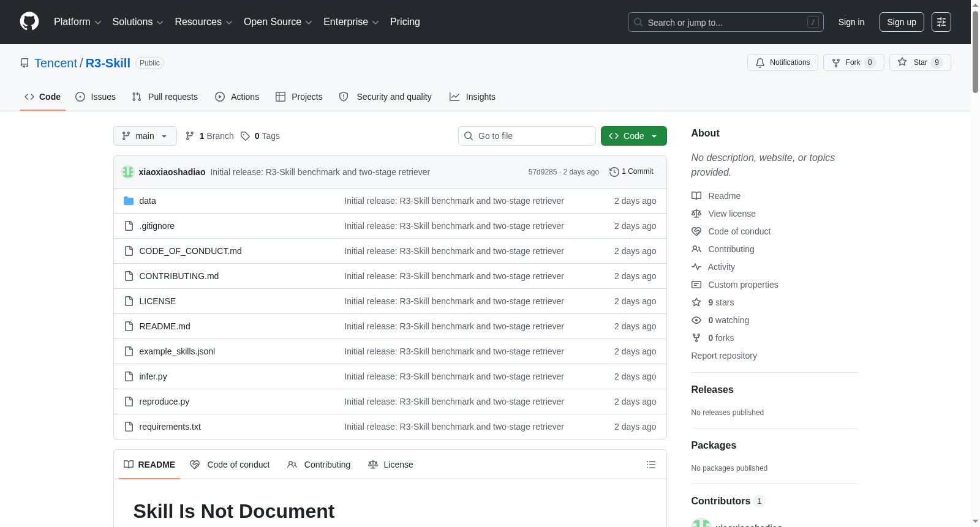Click the fork icon in Fork button
This screenshot has width=980, height=527.
[836, 62]
